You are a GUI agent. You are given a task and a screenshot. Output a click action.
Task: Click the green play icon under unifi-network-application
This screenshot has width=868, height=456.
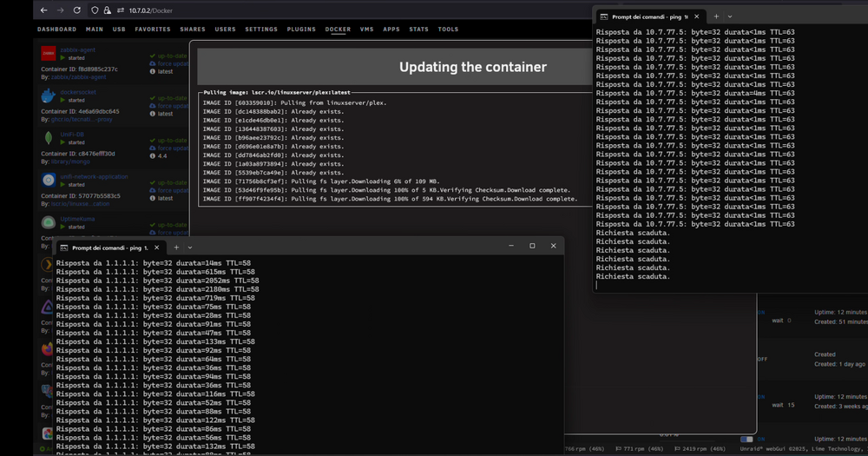pyautogui.click(x=62, y=184)
